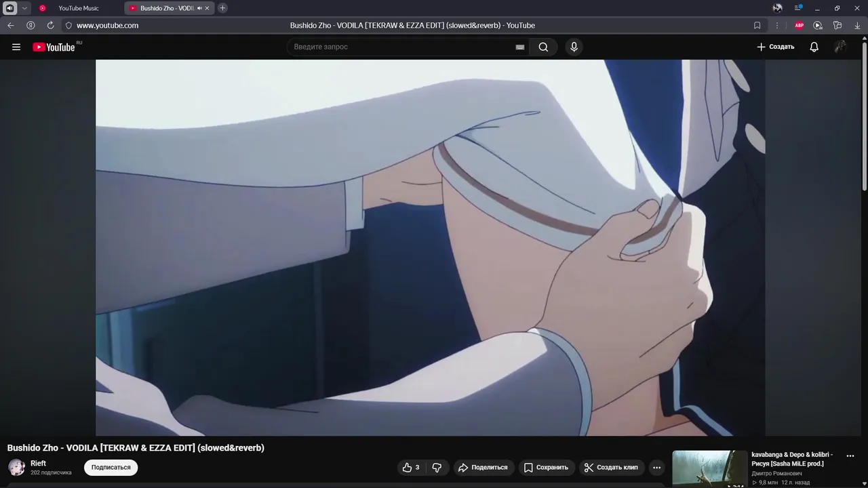Image resolution: width=868 pixels, height=488 pixels.
Task: Open the ABP Adblock Plus extension
Action: coord(799,25)
